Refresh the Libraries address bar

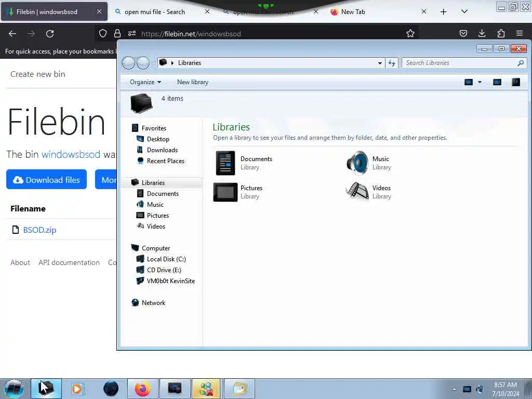(x=392, y=63)
